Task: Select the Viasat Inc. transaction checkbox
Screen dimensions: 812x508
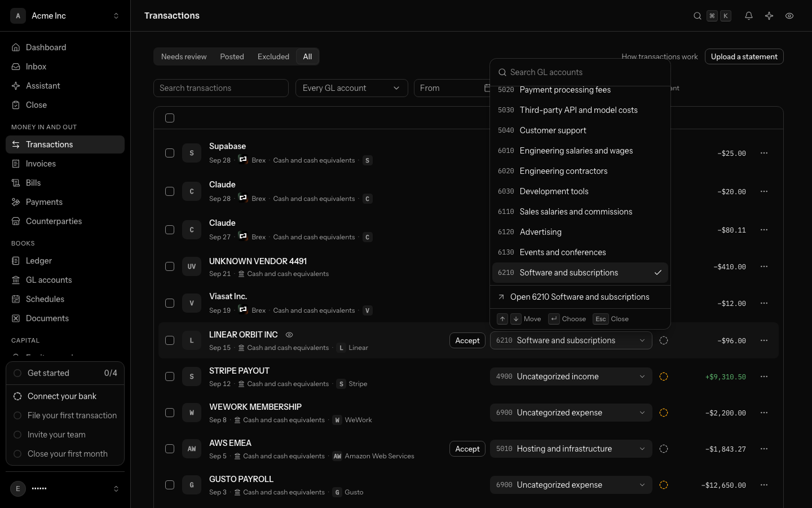Action: pos(170,303)
